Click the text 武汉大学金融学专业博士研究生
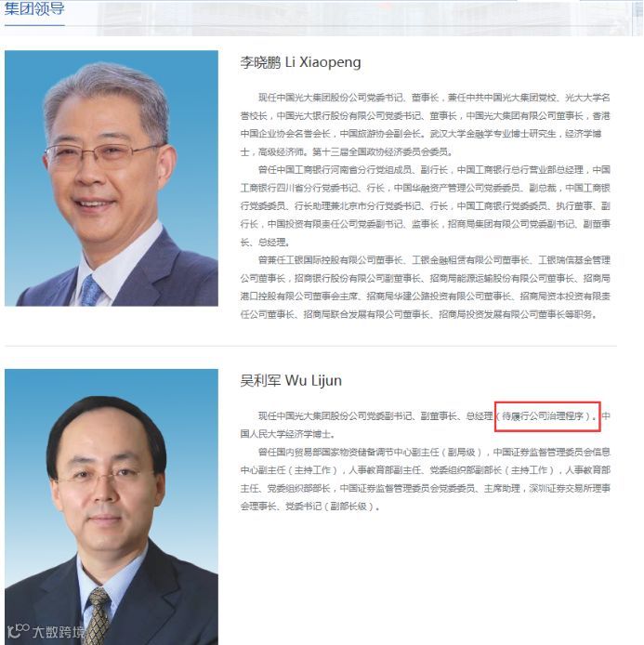644x645 pixels. tap(493, 134)
